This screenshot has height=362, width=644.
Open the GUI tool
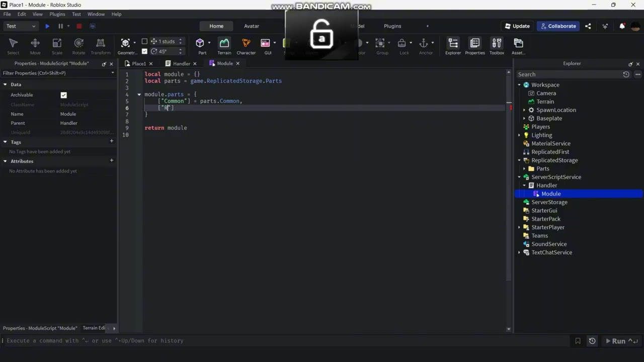[266, 46]
